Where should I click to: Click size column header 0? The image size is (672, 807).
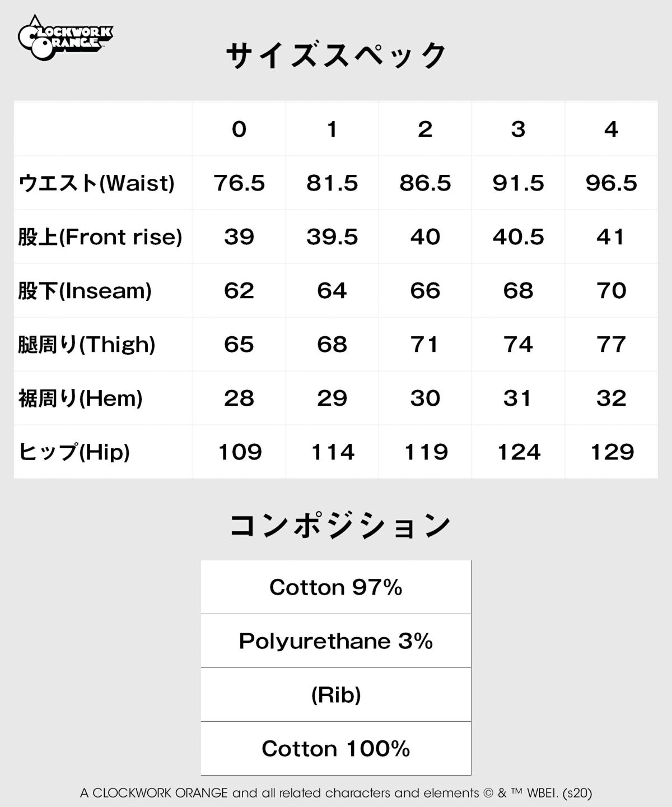coord(239,129)
